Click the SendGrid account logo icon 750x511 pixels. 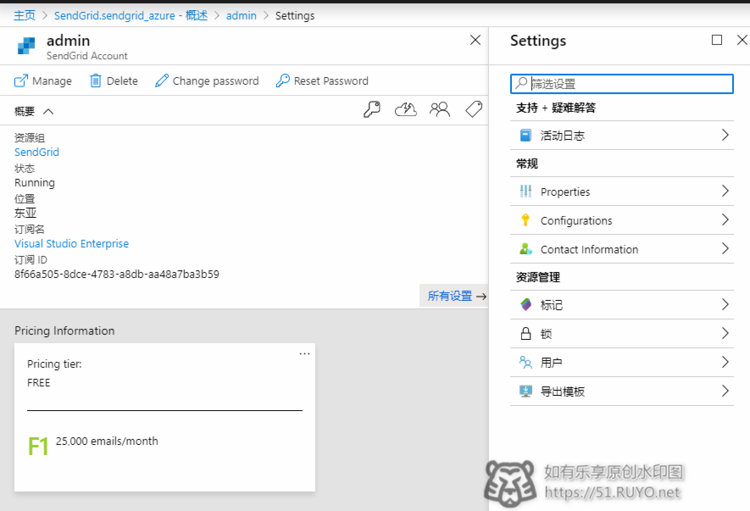pos(26,45)
